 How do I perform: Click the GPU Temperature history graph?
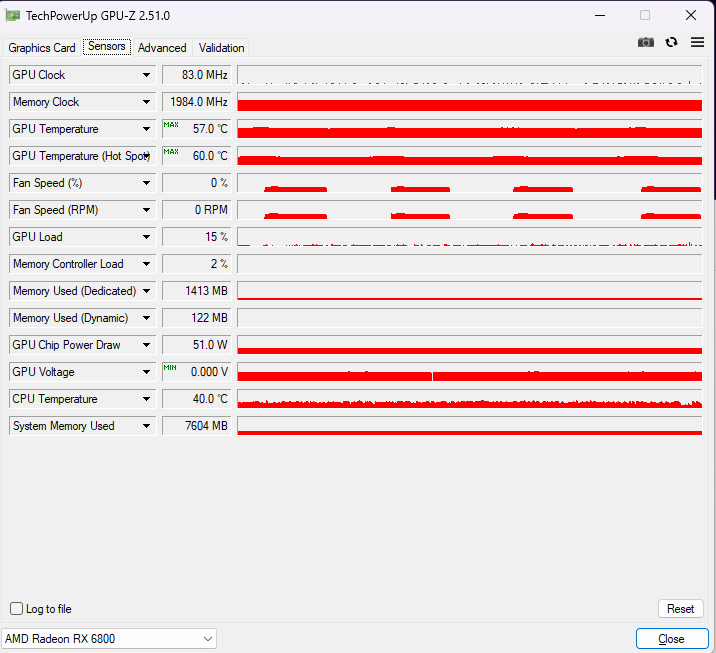coord(469,129)
